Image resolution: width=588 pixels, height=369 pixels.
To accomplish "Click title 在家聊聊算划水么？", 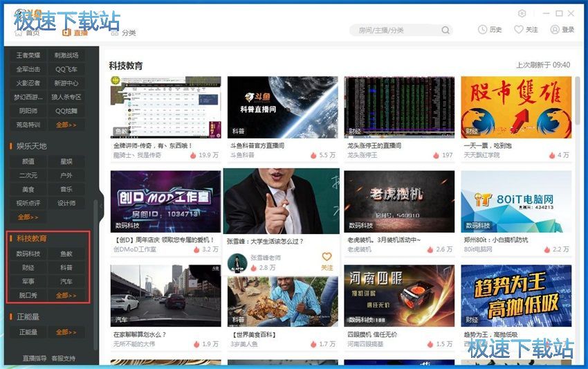I will point(140,334).
